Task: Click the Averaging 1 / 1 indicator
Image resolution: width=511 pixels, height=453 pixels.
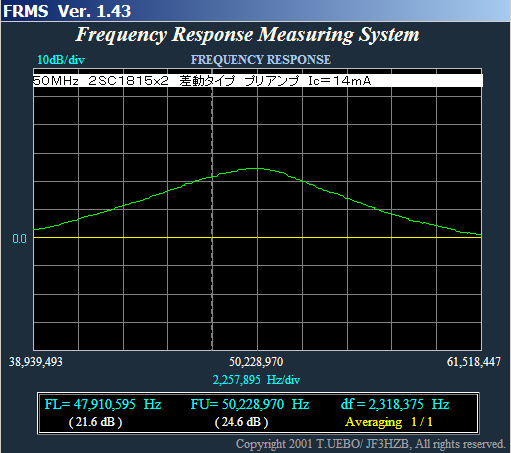Action: (389, 422)
